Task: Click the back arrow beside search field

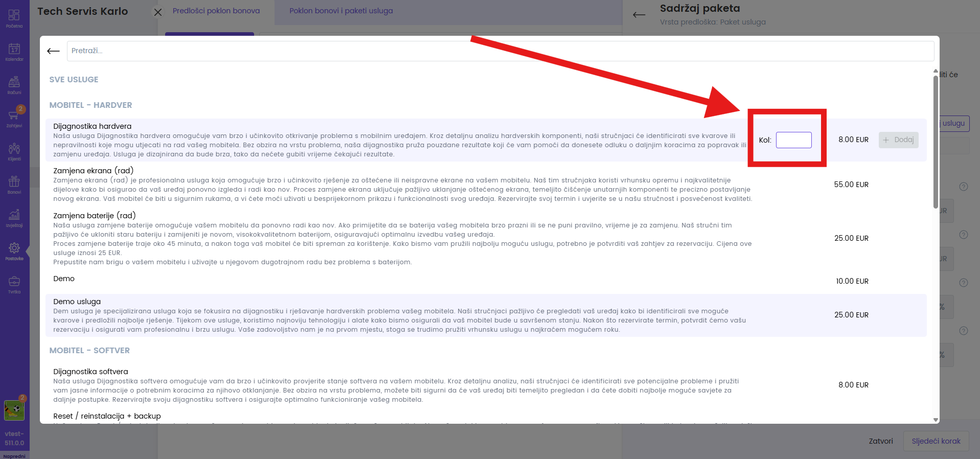Action: [x=53, y=51]
